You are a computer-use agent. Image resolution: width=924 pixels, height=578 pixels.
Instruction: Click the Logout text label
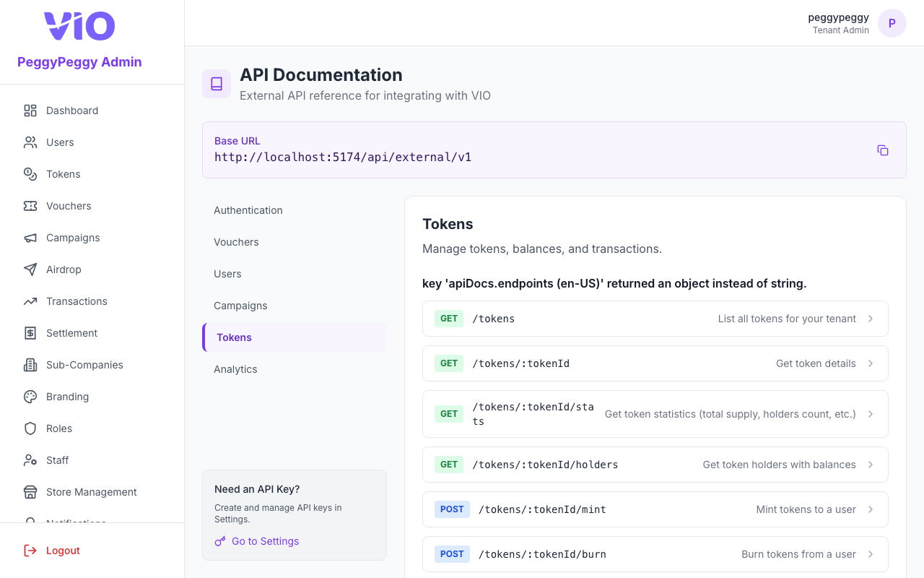pyautogui.click(x=63, y=551)
